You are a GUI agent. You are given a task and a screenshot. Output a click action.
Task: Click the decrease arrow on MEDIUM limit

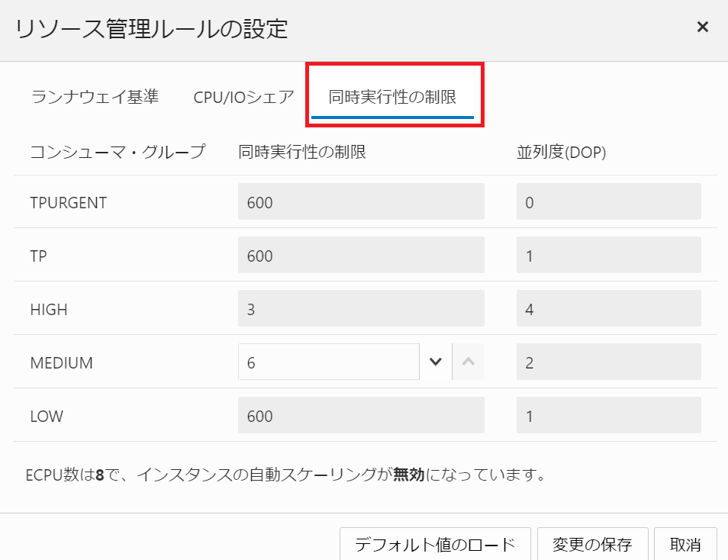click(x=434, y=361)
